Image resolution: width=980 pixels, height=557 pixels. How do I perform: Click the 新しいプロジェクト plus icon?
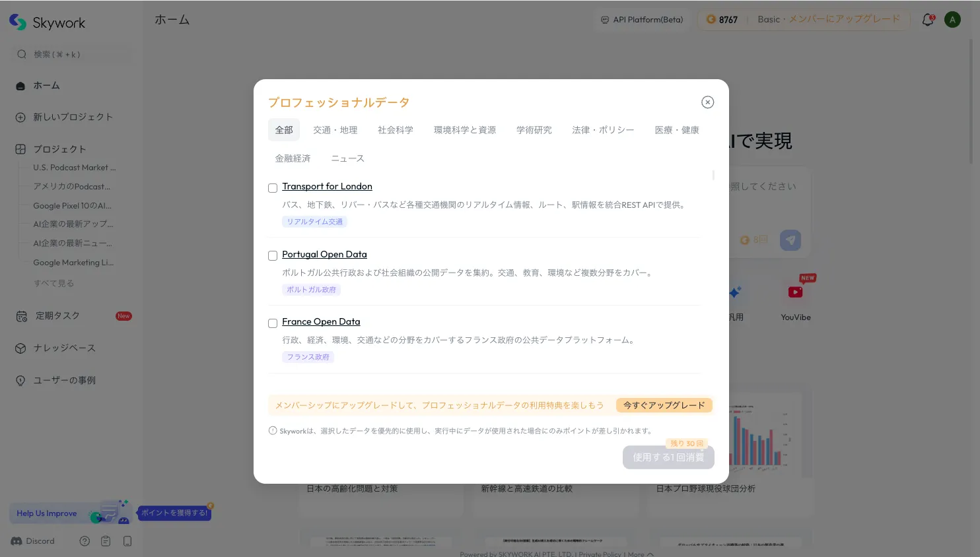point(20,117)
